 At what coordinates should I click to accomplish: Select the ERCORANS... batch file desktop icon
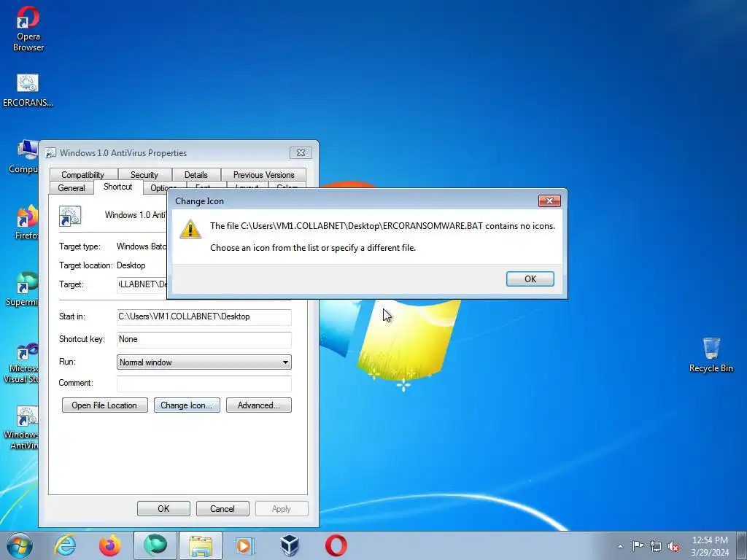28,90
